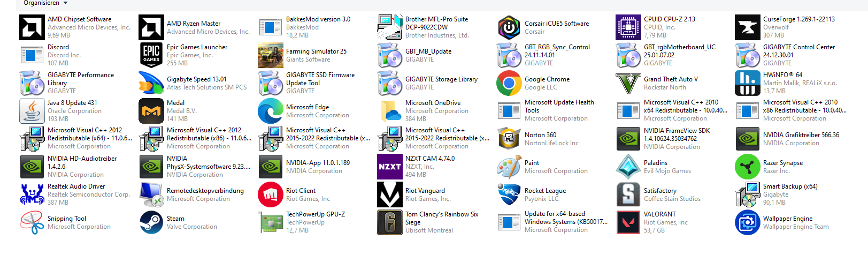Click the Rocket League icon
The image size is (868, 262).
click(x=509, y=194)
